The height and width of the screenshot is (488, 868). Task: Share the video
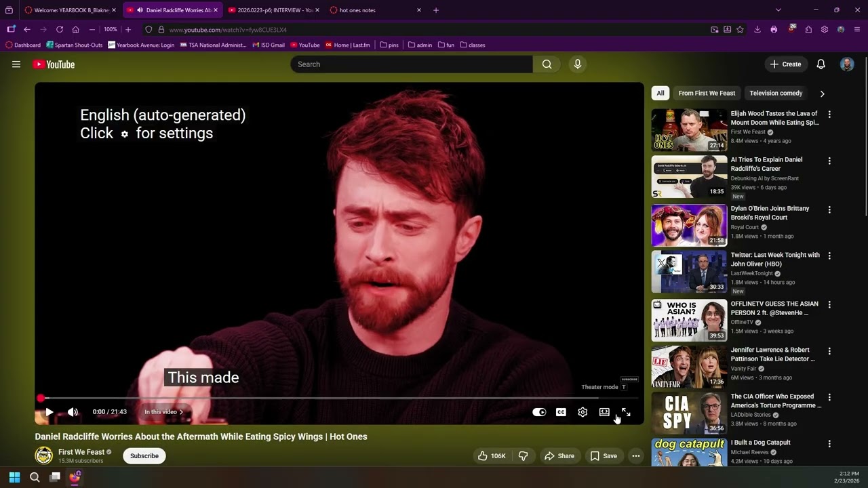559,456
